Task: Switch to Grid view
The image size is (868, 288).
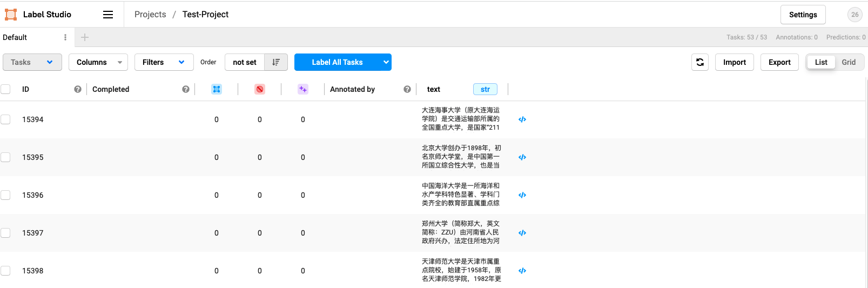Action: pos(849,62)
